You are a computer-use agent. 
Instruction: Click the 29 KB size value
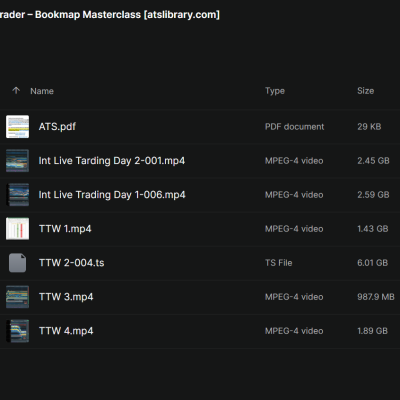(369, 127)
